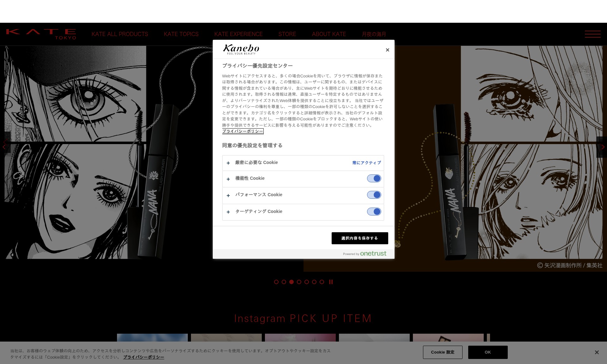The image size is (607, 364).
Task: Select sixth carousel dot indicator
Action: pos(314,282)
